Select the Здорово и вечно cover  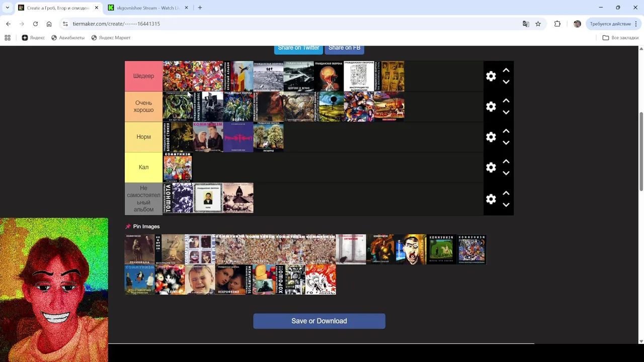point(298,76)
